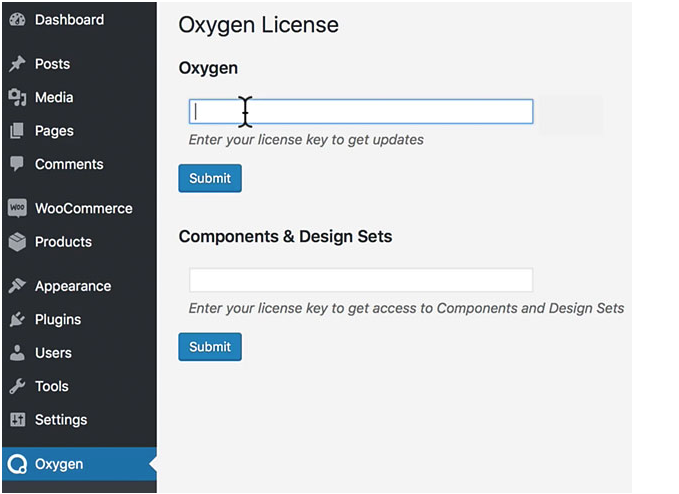The height and width of the screenshot is (494, 679).
Task: Click the Appearance paintbrush icon
Action: tap(17, 286)
